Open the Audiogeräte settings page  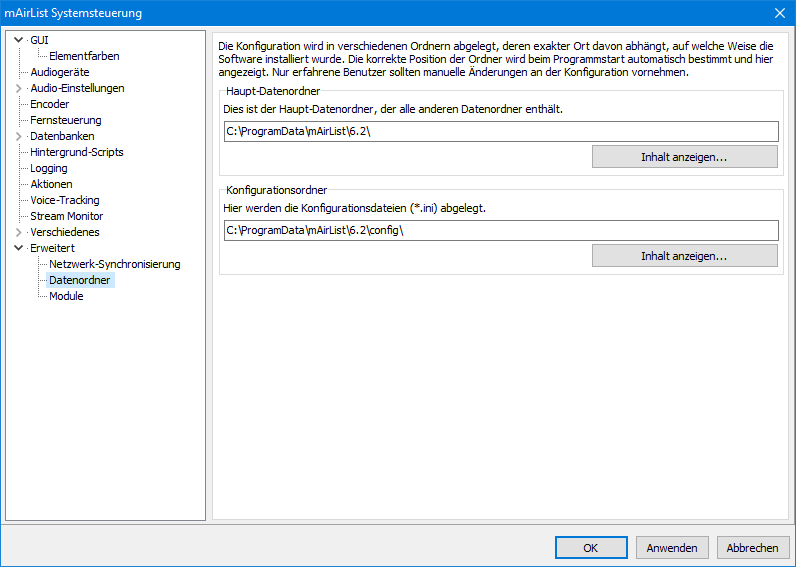(59, 72)
